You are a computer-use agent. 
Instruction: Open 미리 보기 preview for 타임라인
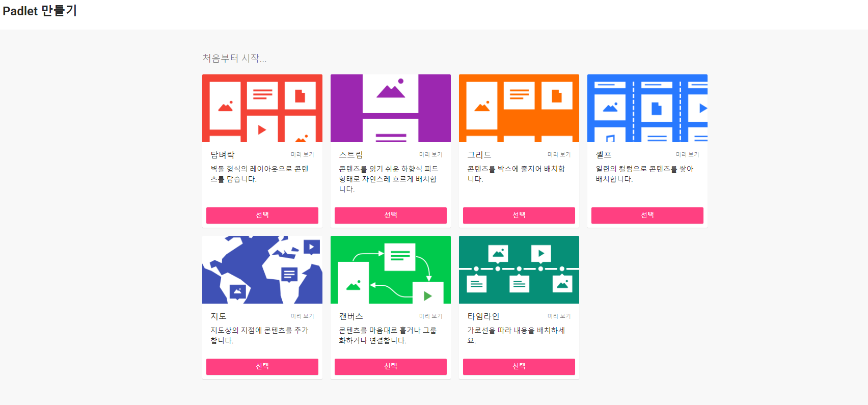(x=559, y=316)
